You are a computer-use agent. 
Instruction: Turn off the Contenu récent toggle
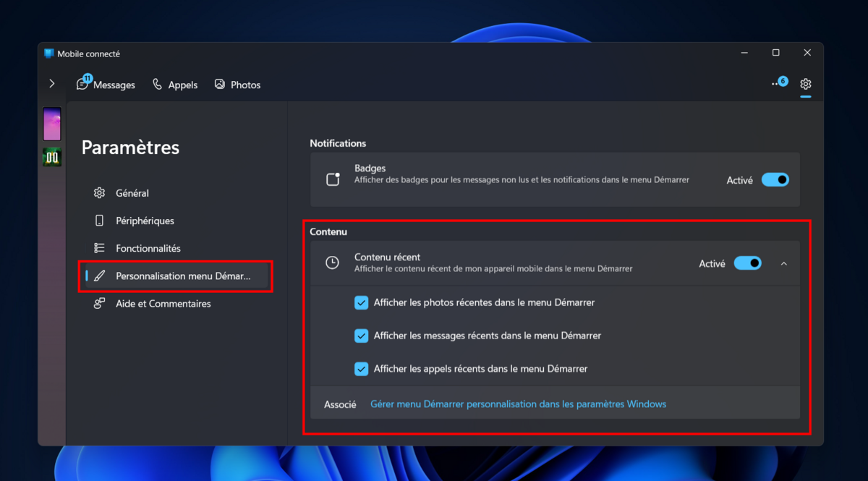pos(748,263)
